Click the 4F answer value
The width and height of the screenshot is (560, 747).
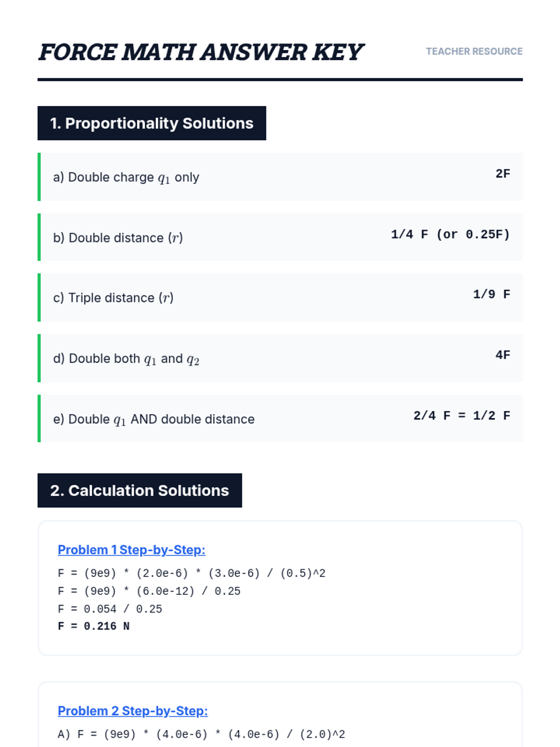pos(503,355)
